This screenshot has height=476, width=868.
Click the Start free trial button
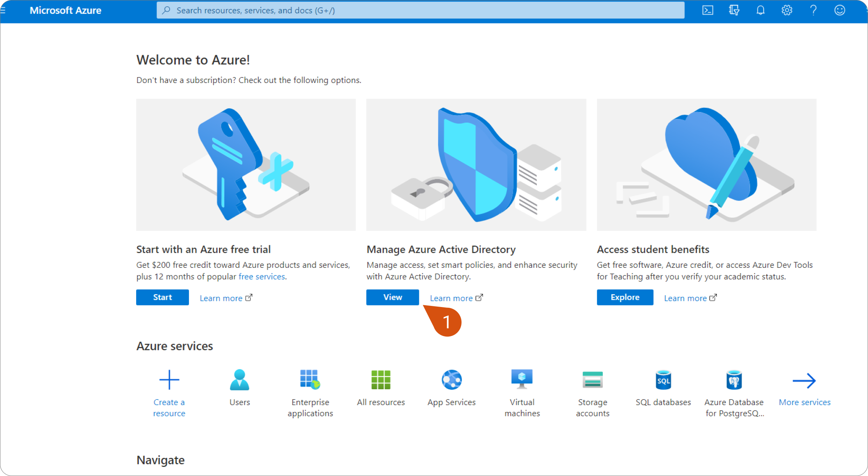point(163,297)
